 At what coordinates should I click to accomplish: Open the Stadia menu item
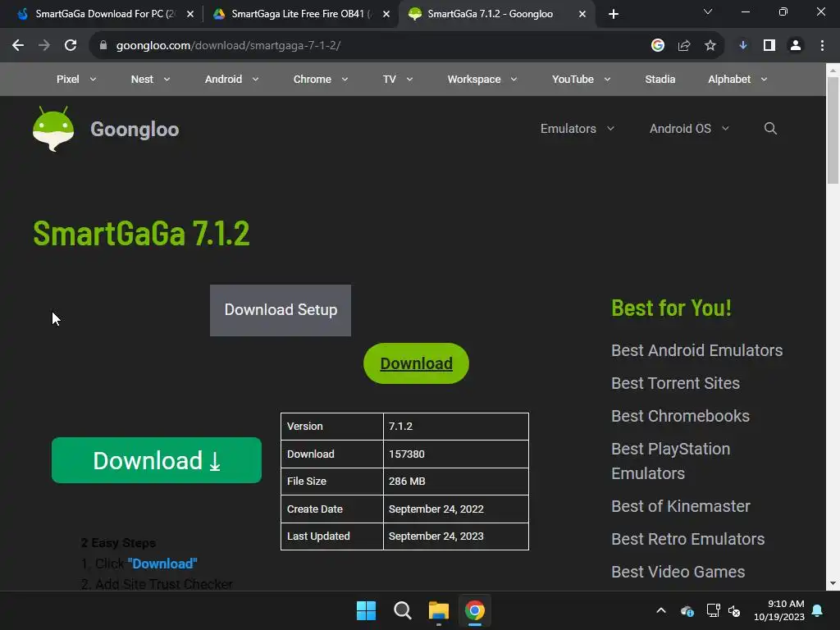click(660, 80)
